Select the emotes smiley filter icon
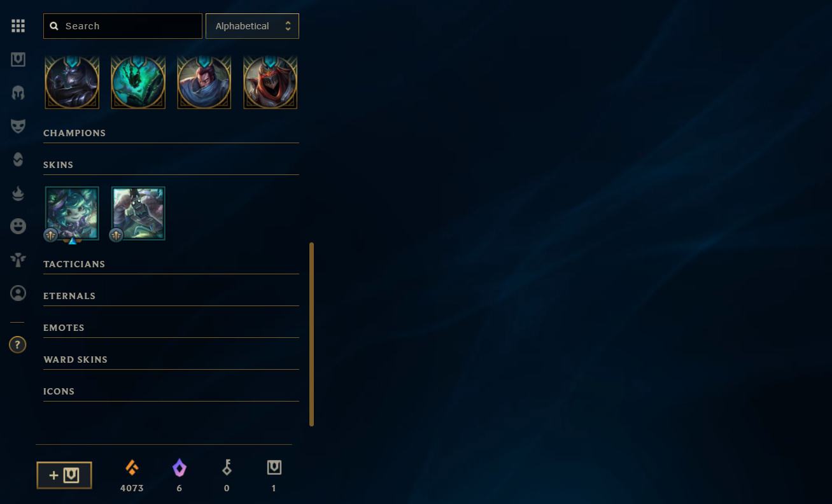Image resolution: width=832 pixels, height=504 pixels. click(18, 226)
